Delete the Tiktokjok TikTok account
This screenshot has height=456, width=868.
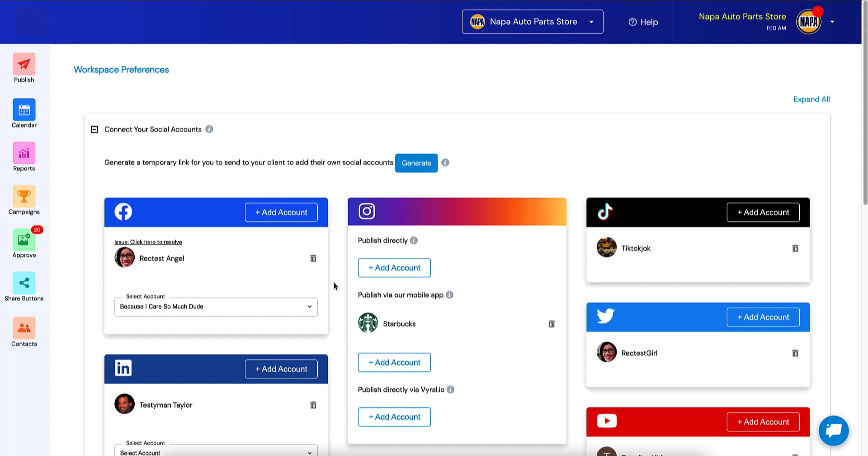click(x=795, y=248)
